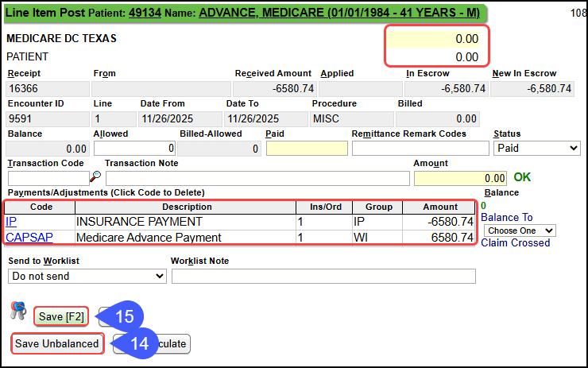
Task: Click the MEDICARE DC TEXAS balance field
Action: (x=435, y=38)
